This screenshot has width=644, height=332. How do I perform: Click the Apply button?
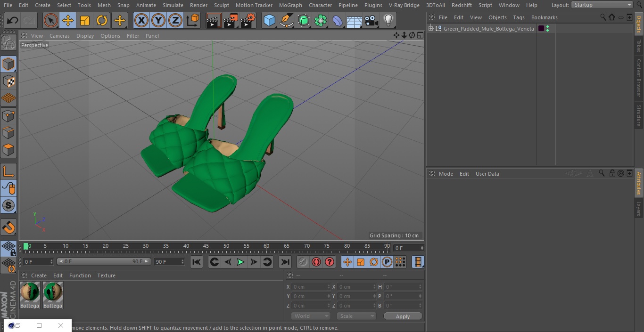403,316
